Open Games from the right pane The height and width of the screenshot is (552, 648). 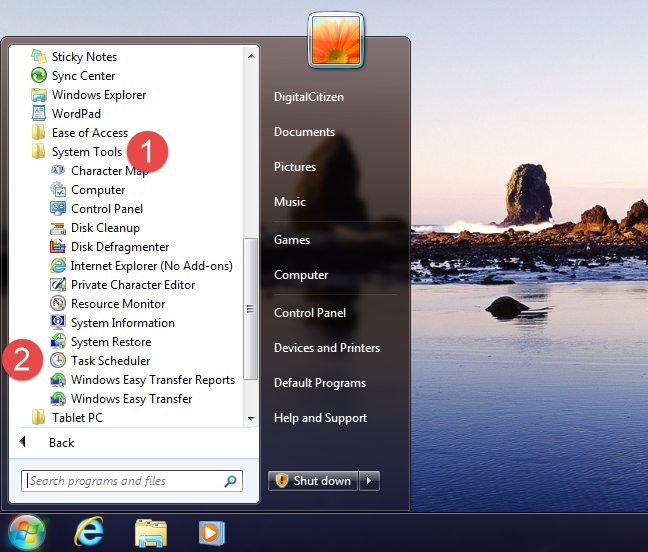[x=292, y=240]
